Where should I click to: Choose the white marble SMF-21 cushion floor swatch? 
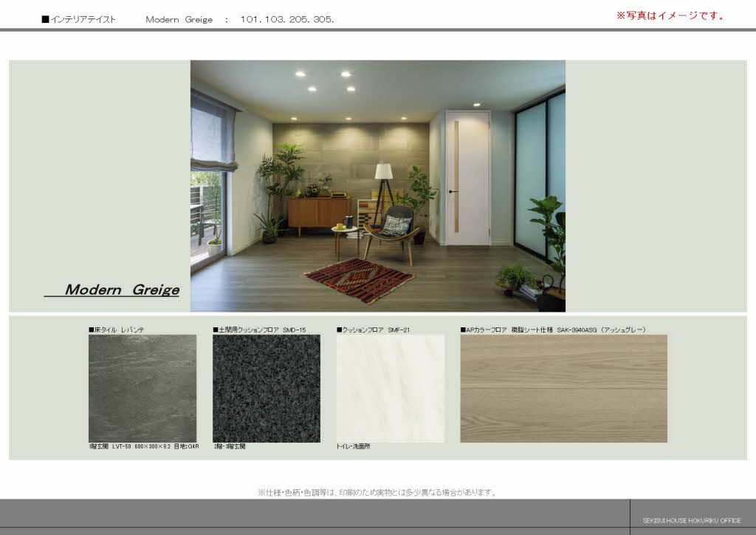pyautogui.click(x=391, y=388)
